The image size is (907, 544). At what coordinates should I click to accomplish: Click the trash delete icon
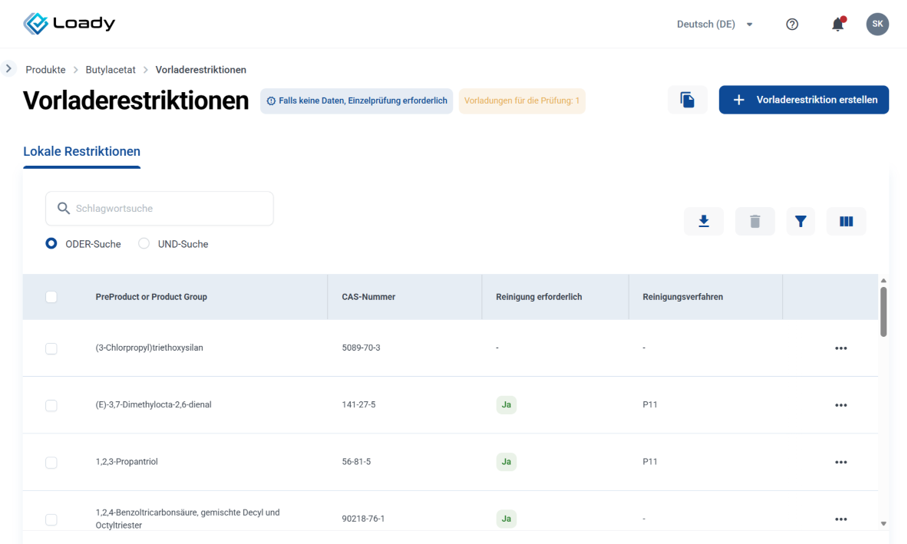point(755,221)
